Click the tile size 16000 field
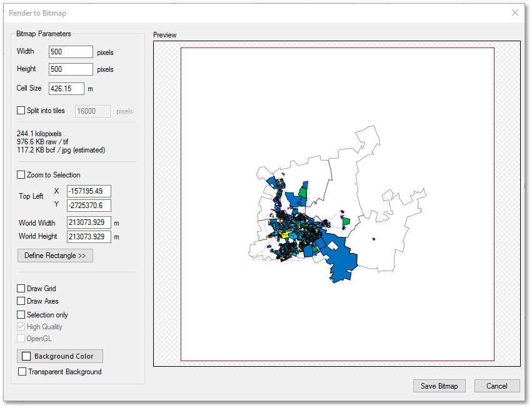The height and width of the screenshot is (408, 532). point(93,111)
